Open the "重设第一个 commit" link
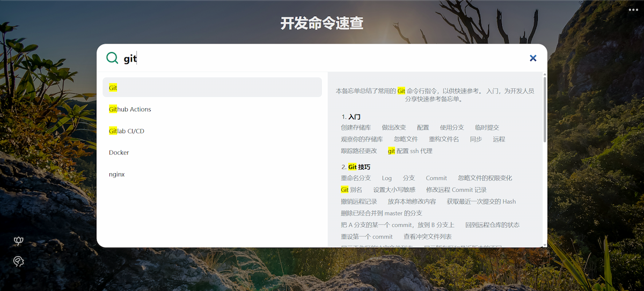 click(367, 237)
